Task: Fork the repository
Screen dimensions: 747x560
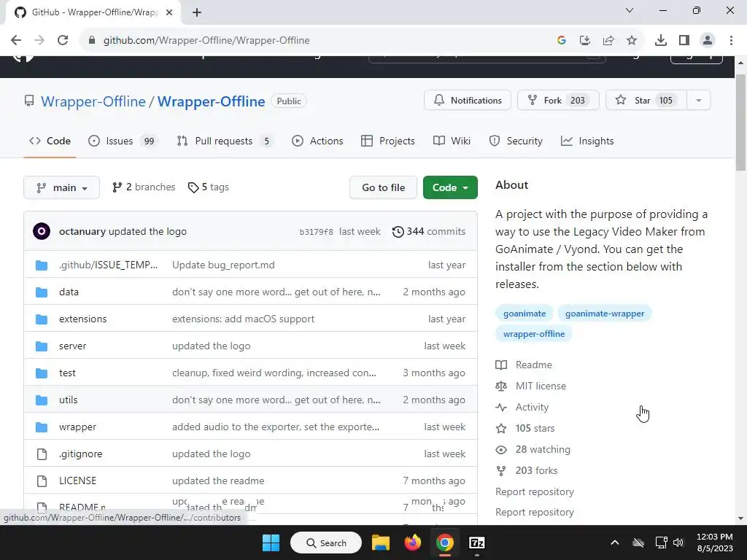Action: [x=558, y=100]
